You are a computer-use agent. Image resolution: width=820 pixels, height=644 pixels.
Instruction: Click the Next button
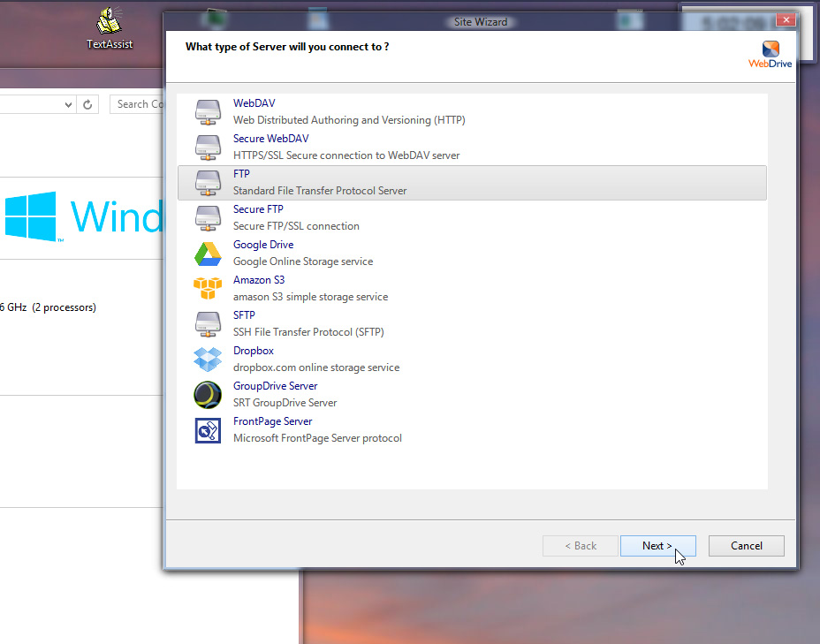tap(658, 546)
